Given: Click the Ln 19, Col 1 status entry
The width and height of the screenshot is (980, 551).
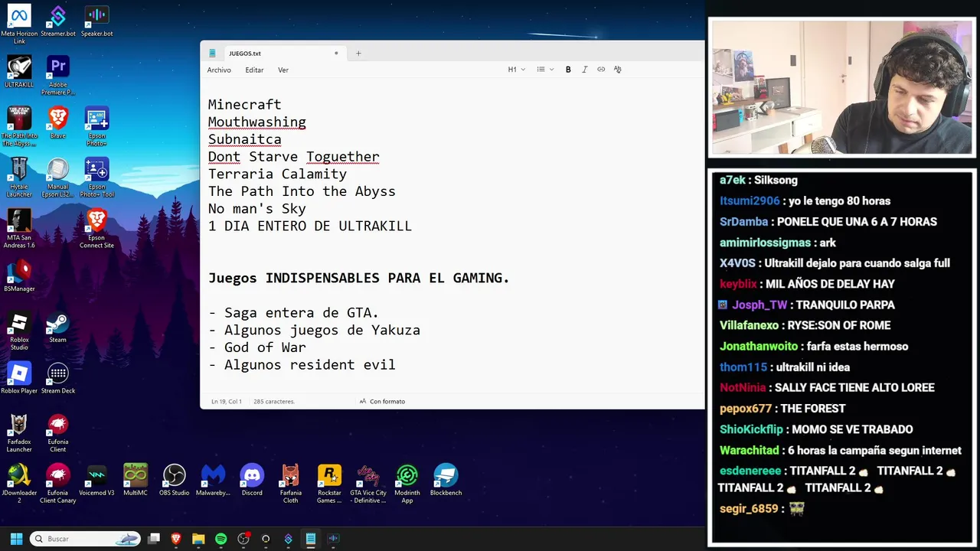Looking at the screenshot, I should (x=226, y=401).
